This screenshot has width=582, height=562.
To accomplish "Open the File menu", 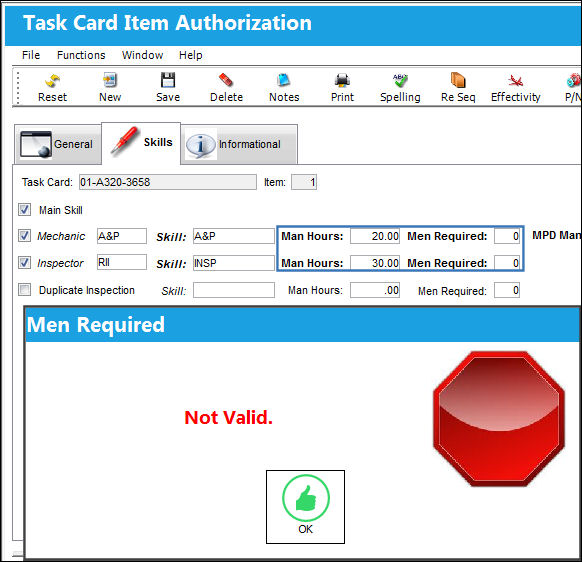I will pos(31,55).
